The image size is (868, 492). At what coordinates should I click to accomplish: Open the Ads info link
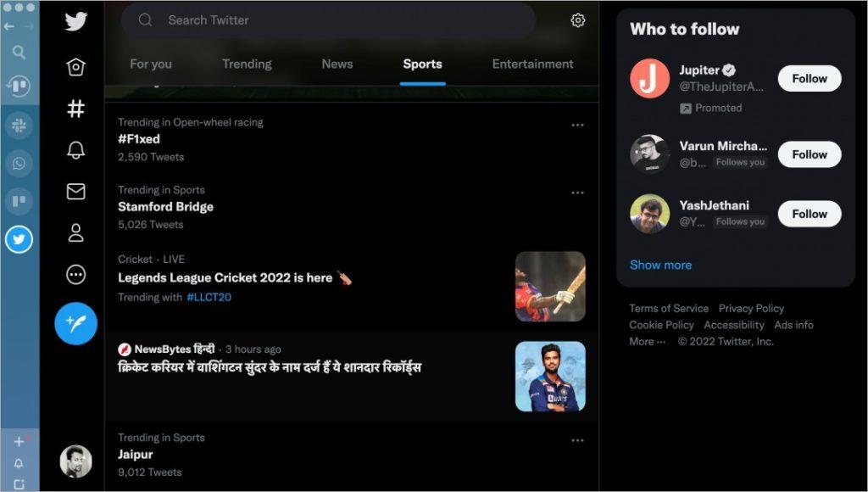(793, 325)
